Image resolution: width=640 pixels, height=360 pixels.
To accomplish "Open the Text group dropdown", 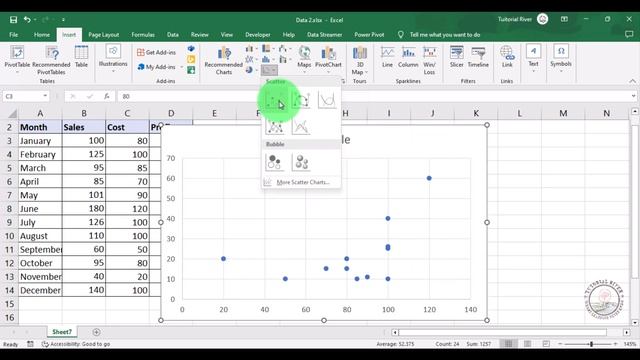I will pos(533,58).
